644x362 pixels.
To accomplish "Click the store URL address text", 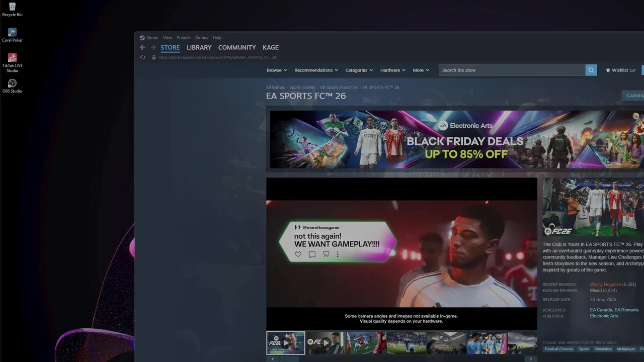I will (x=218, y=57).
